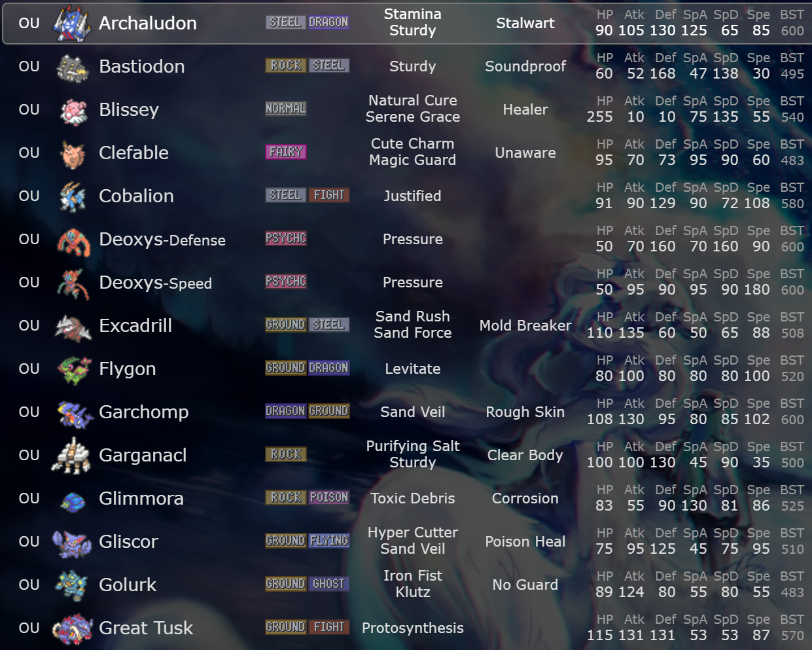Choose Clefable from the list

pyautogui.click(x=134, y=153)
